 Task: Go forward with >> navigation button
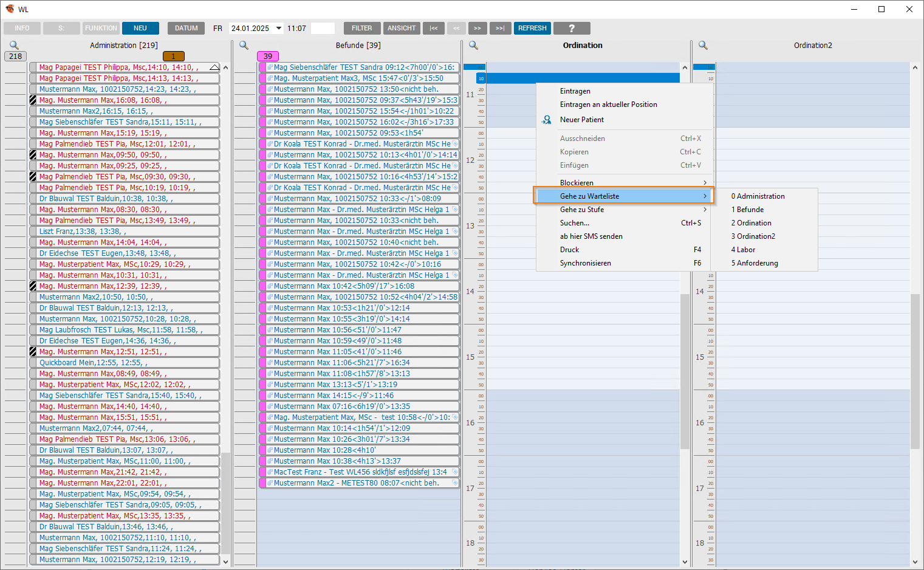[x=478, y=28]
